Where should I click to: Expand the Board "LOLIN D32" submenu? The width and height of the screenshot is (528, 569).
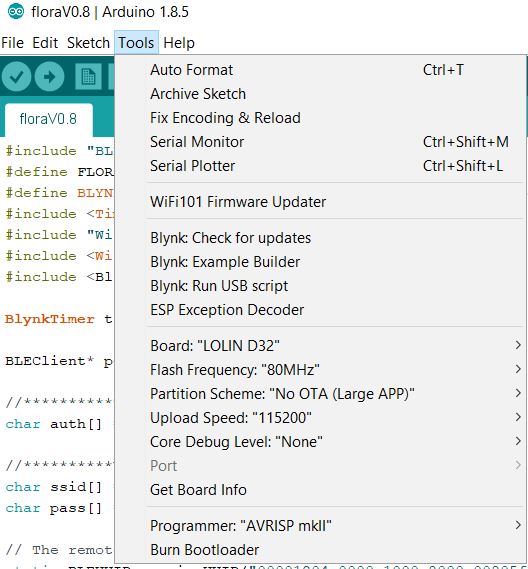point(320,346)
